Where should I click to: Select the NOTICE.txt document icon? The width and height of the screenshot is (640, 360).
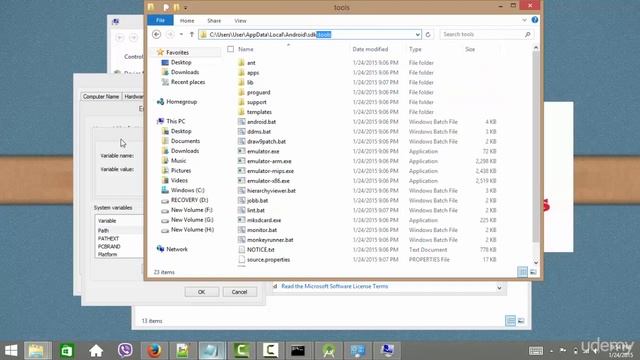tap(241, 249)
